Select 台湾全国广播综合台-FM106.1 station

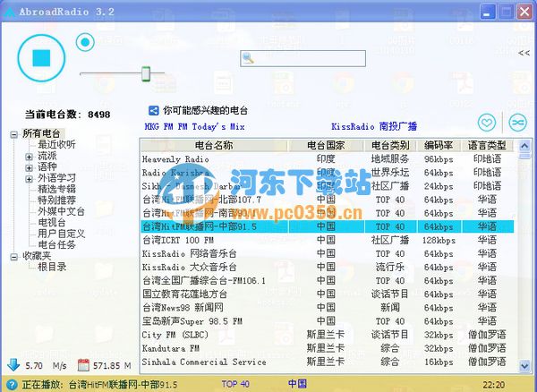click(327, 281)
